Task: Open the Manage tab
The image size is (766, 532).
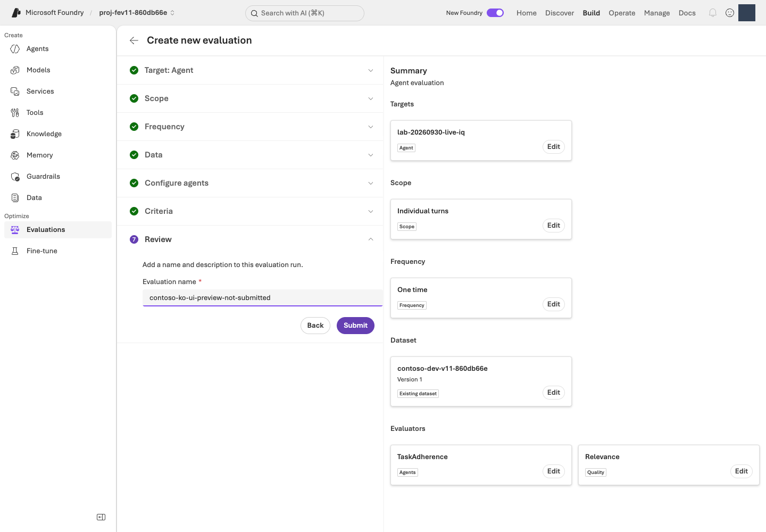Action: pyautogui.click(x=657, y=13)
